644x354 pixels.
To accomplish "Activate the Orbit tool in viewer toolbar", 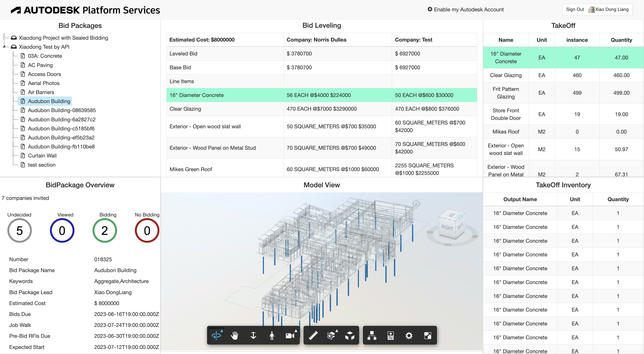I will coord(216,335).
